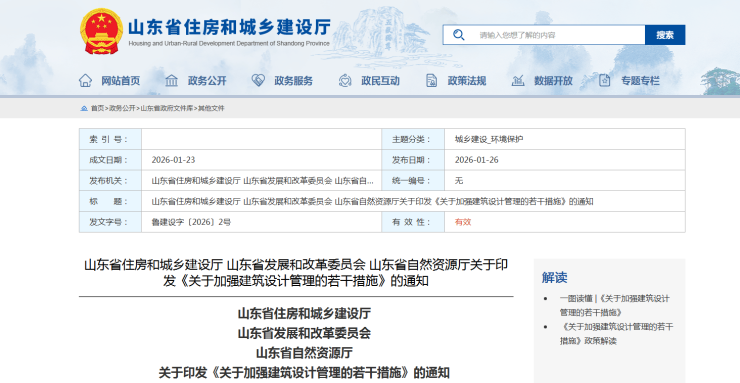Open the 政策解读 link in sidebar
Image resolution: width=740 pixels, height=383 pixels.
pyautogui.click(x=616, y=333)
